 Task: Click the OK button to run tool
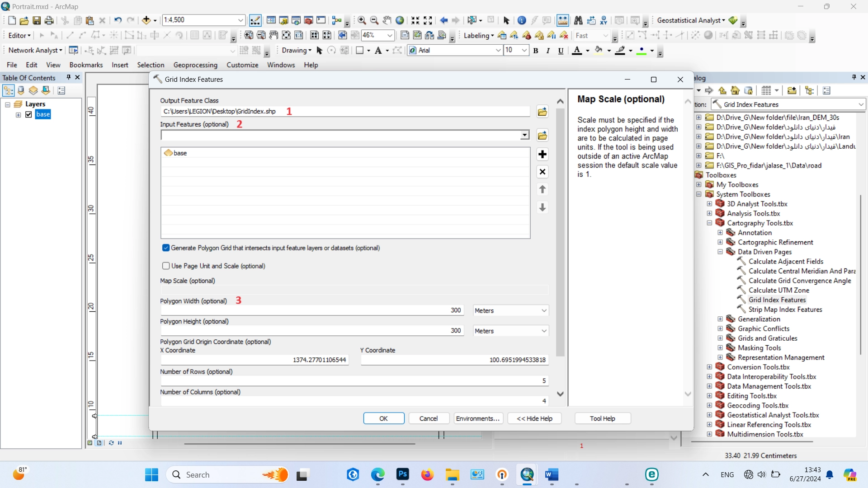coord(383,418)
